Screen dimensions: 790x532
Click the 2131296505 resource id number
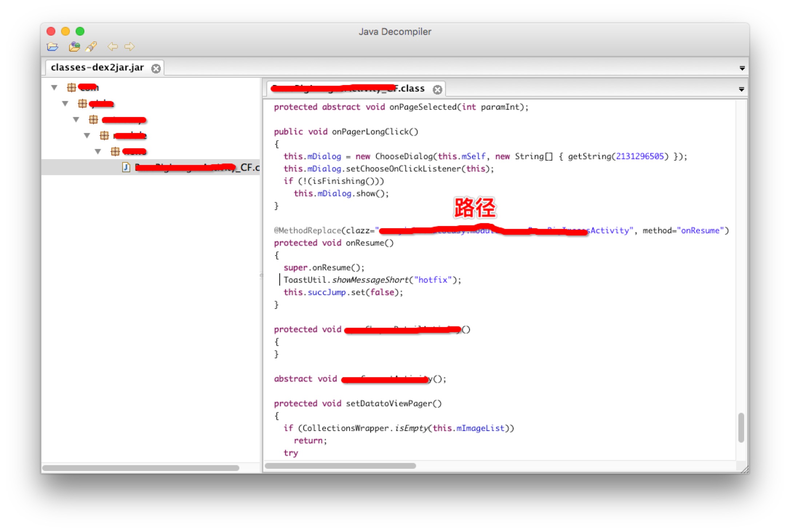[x=640, y=157]
